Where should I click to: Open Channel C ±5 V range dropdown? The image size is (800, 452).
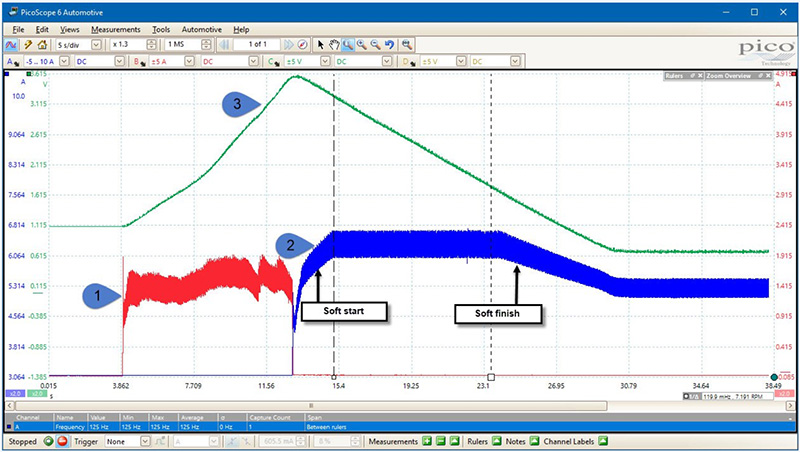308,61
